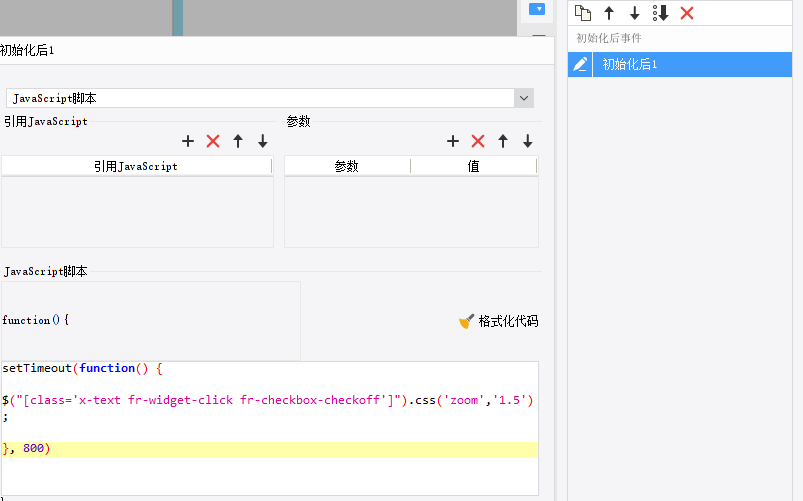
Task: Move 引用JavaScript reference up
Action: [x=238, y=141]
